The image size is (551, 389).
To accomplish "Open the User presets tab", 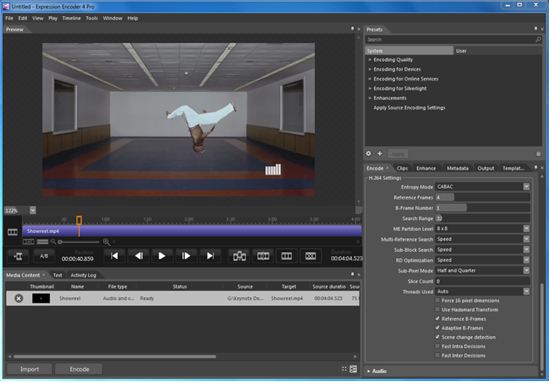I will (x=461, y=51).
